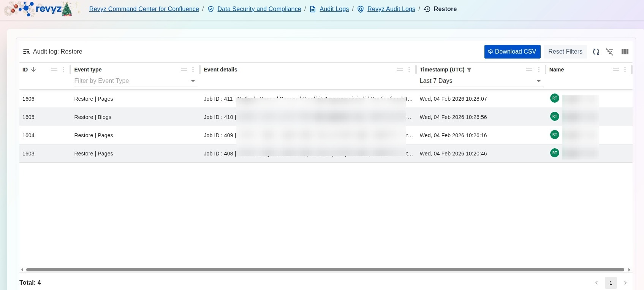Viewport: 644px width, 290px height.
Task: Select page 1 in pagination
Action: [611, 283]
